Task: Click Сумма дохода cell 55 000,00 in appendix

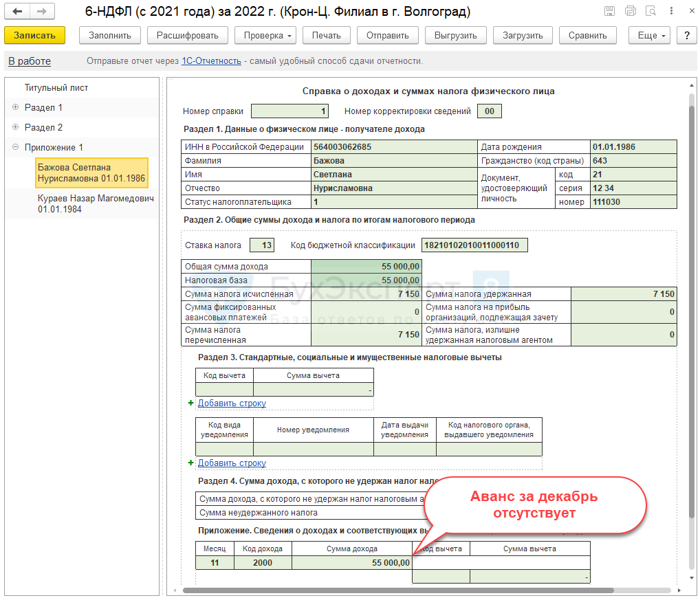Action: pos(352,563)
